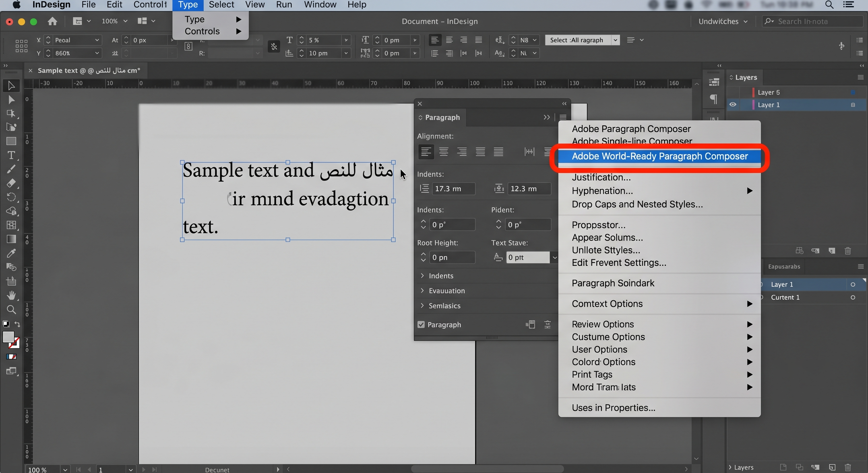Toggle Layer 5 visibility box
Screen dimensions: 868x473
(733, 92)
